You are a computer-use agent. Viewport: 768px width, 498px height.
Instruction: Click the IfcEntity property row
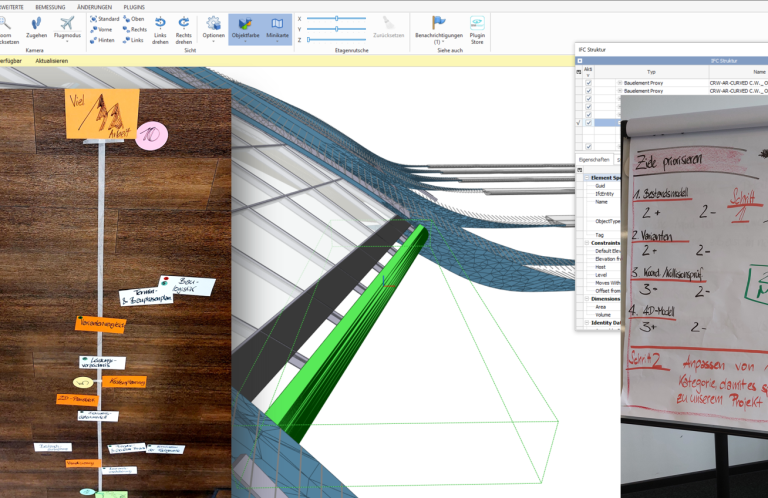point(602,194)
